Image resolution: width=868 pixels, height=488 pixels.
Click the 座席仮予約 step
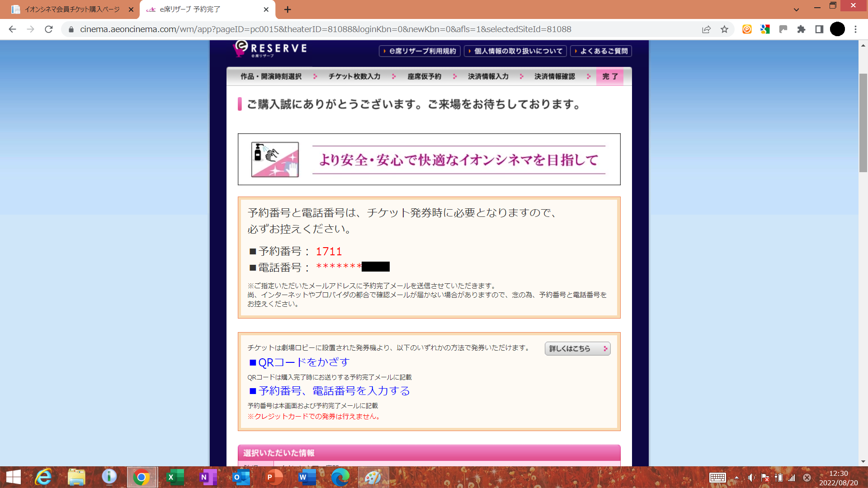[x=424, y=76]
